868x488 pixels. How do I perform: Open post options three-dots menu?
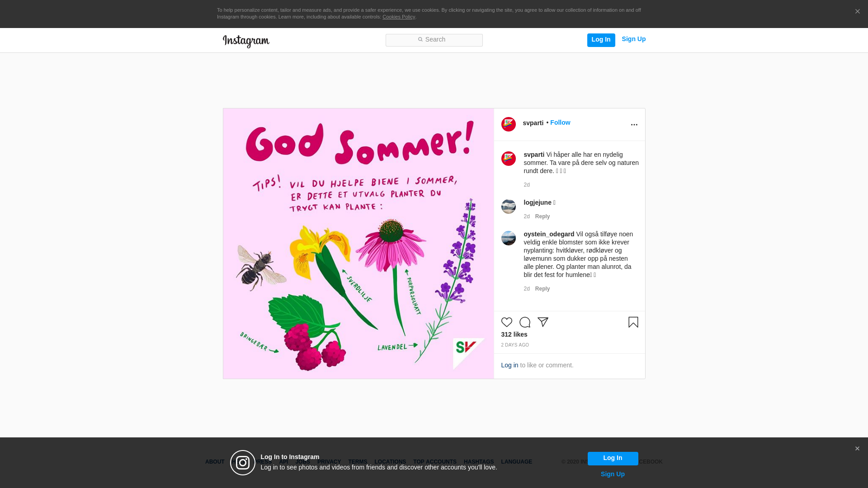coord(634,125)
